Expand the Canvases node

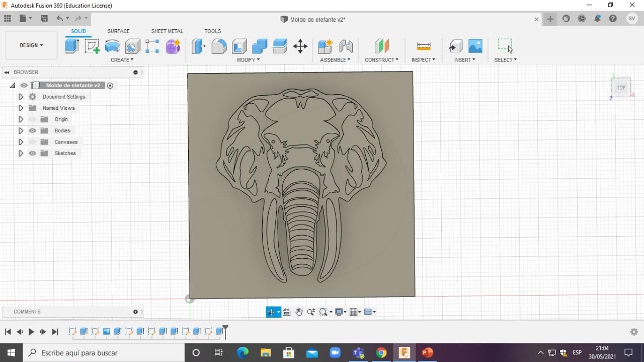pos(21,142)
